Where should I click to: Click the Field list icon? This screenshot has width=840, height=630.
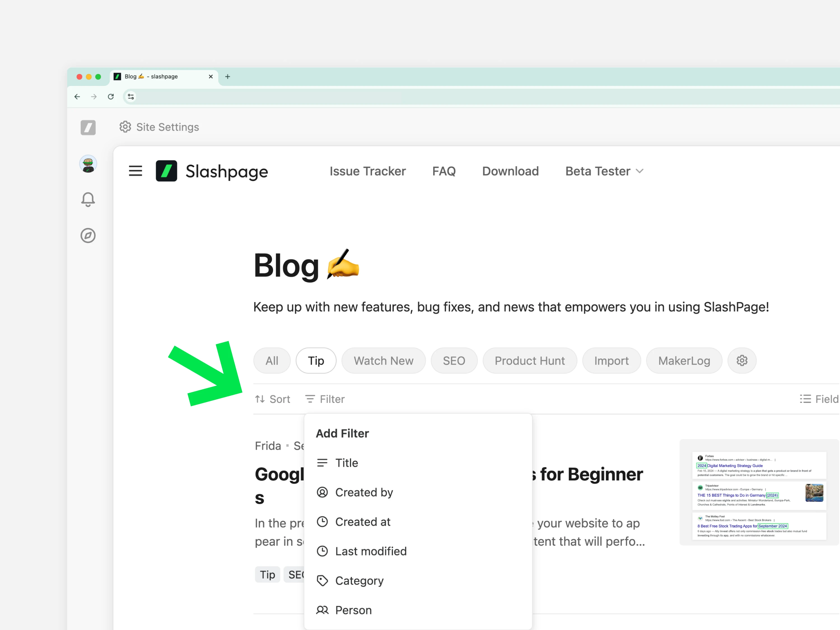805,399
